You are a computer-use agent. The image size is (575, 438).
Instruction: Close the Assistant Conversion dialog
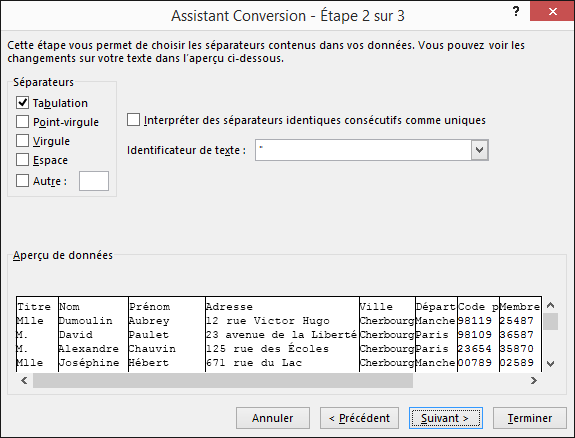click(x=553, y=11)
